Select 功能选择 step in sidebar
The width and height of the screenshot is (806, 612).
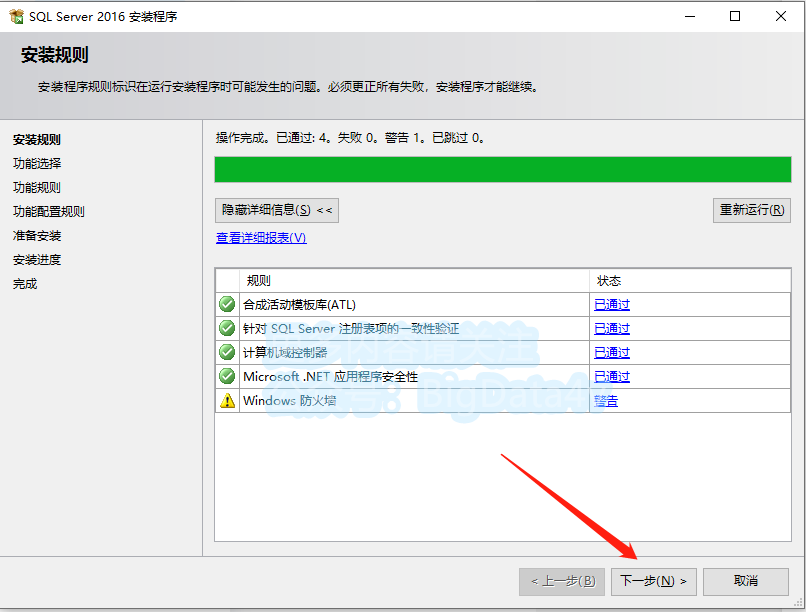coord(36,163)
